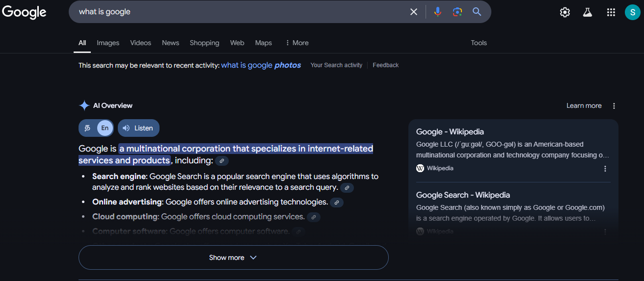
Task: Open Google Lens image search
Action: pyautogui.click(x=457, y=12)
